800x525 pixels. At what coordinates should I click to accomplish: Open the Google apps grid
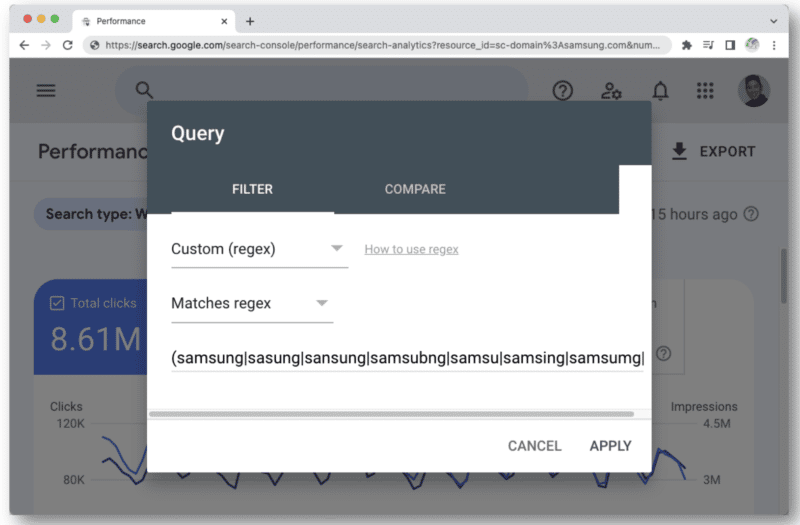(706, 91)
